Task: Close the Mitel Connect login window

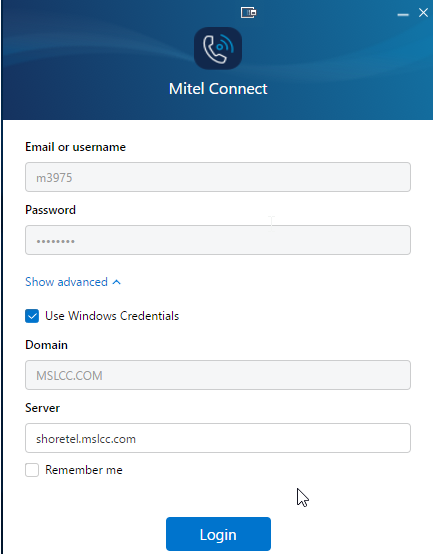Action: tap(423, 13)
